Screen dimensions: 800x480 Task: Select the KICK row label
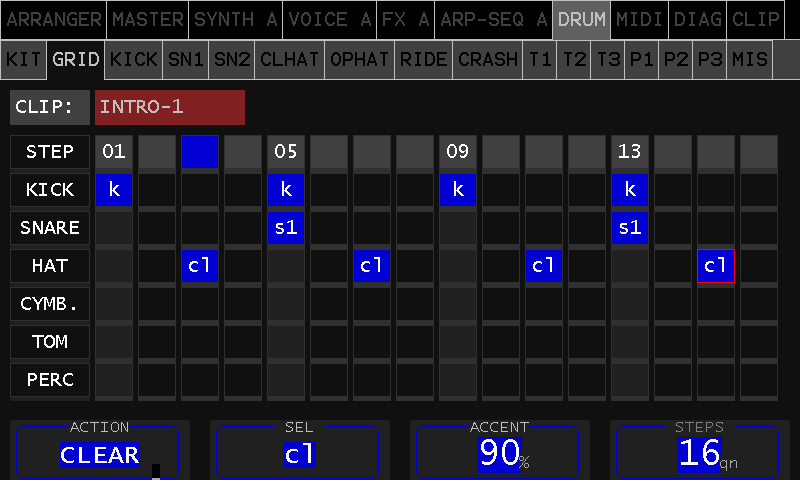[x=50, y=190]
